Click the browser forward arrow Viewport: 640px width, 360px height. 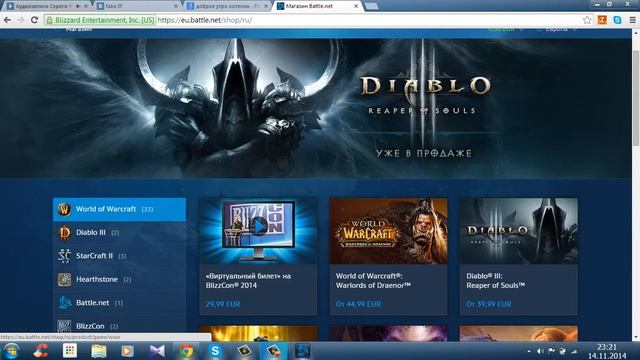tap(21, 20)
